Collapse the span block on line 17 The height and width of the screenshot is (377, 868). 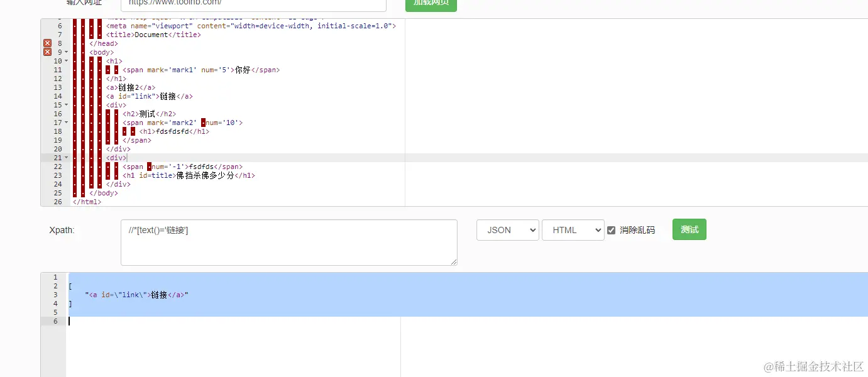(67, 123)
